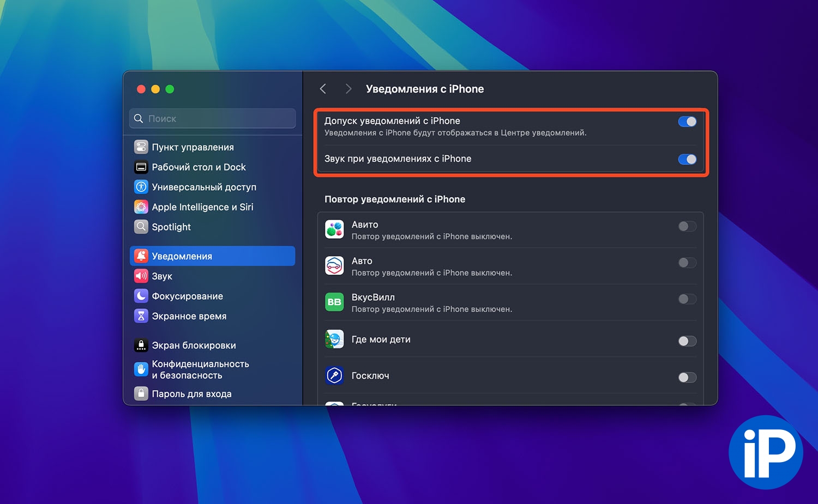
Task: Click the Звук speaker icon
Action: [141, 276]
